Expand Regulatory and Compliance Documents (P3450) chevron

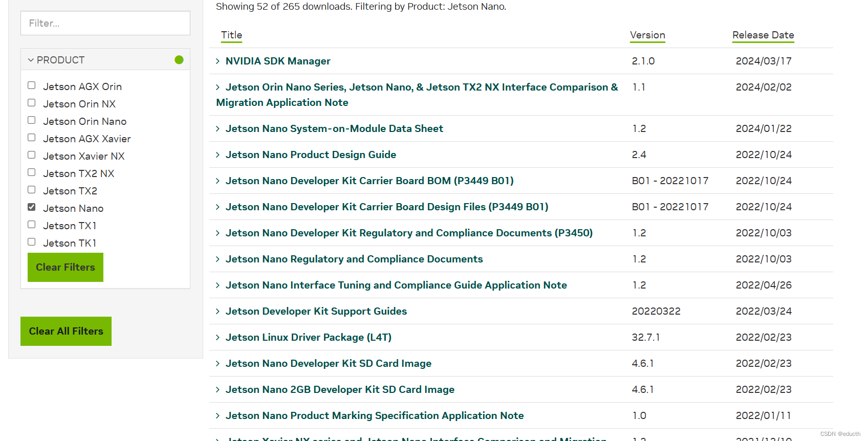(218, 233)
